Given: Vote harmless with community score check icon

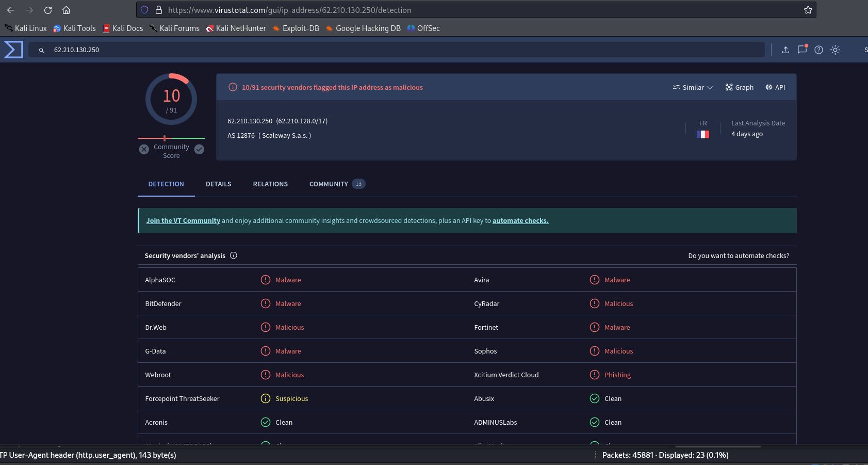Looking at the screenshot, I should click(199, 149).
